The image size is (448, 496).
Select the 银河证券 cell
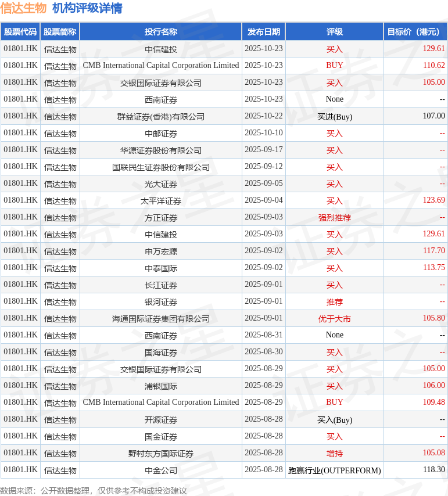tap(161, 302)
